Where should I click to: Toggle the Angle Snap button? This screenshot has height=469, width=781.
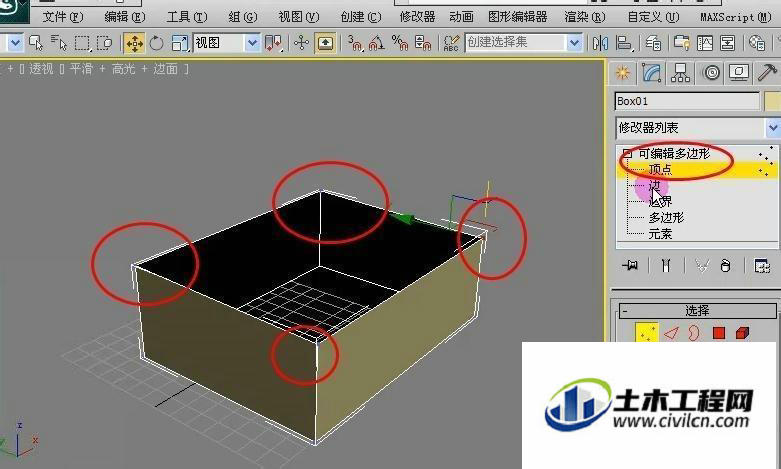coord(377,43)
